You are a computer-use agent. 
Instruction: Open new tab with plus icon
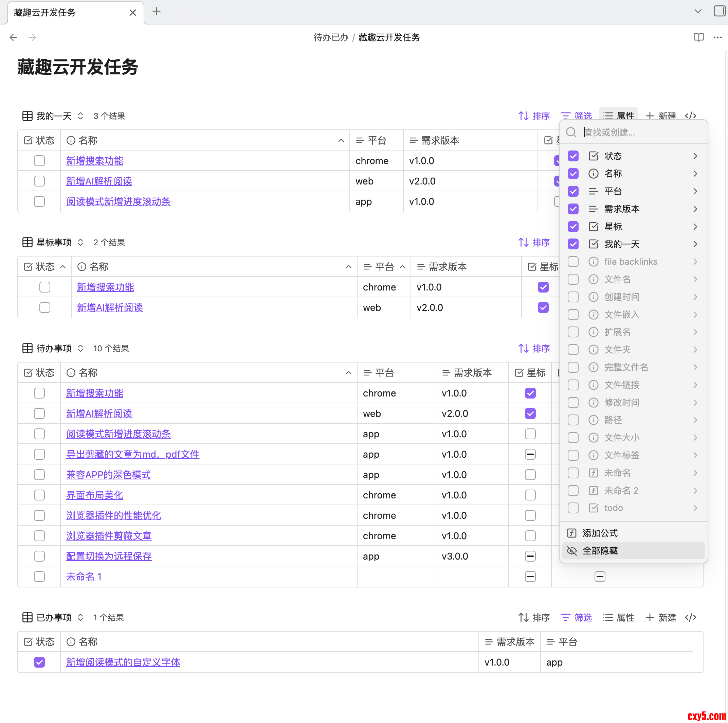157,12
